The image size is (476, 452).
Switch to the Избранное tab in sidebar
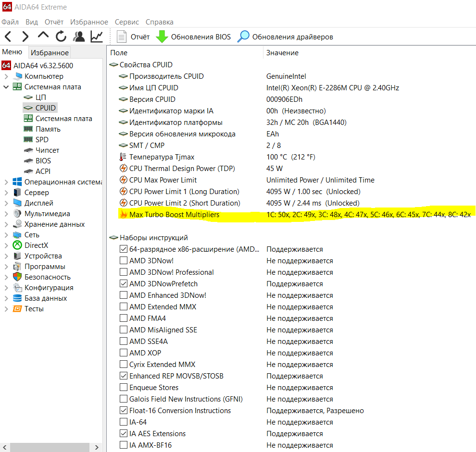50,52
